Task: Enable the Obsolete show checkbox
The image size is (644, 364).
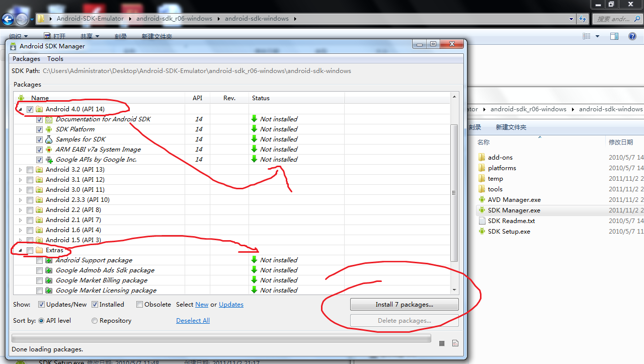Action: tap(139, 305)
